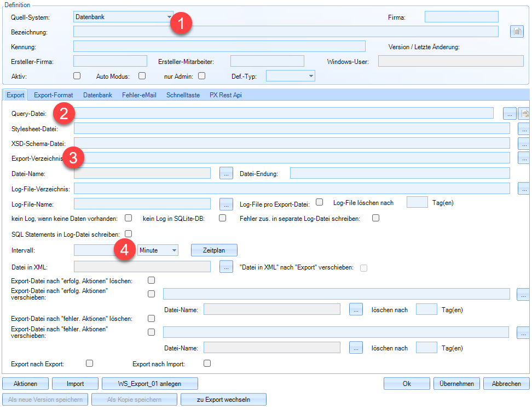Click the browse button for Datei in XML

tap(227, 267)
